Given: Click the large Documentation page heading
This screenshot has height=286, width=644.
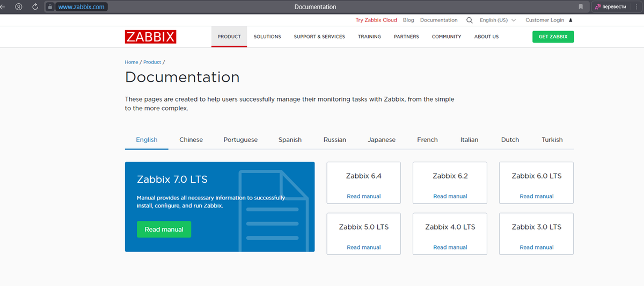Looking at the screenshot, I should tap(182, 77).
